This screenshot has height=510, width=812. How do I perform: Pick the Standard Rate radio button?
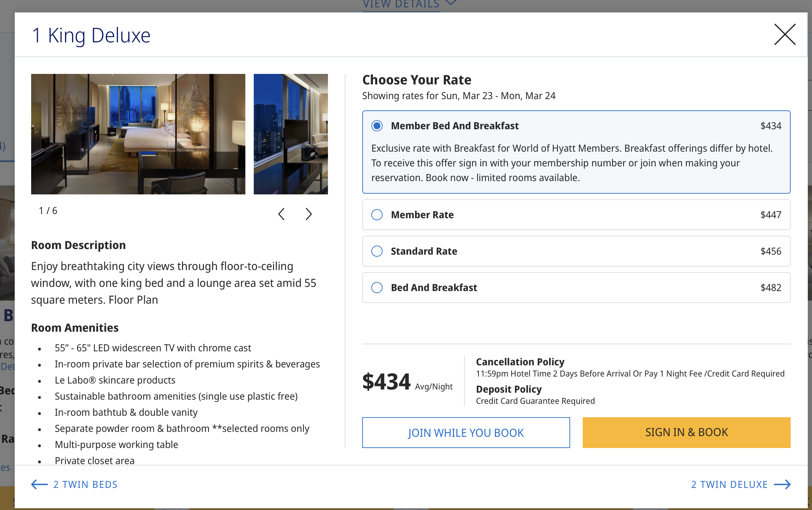(x=377, y=251)
